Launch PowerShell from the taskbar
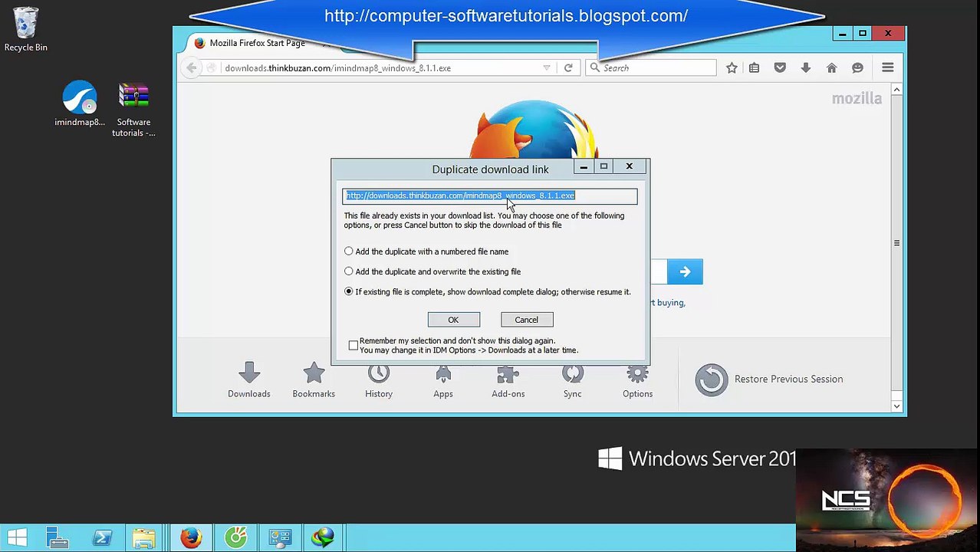Screen dimensions: 980x552 coord(102,537)
